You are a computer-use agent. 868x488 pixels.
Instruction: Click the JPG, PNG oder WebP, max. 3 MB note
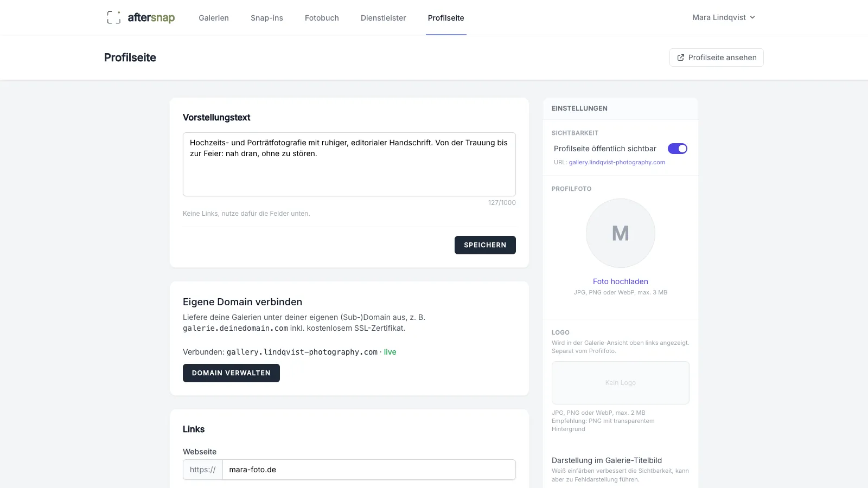click(621, 292)
